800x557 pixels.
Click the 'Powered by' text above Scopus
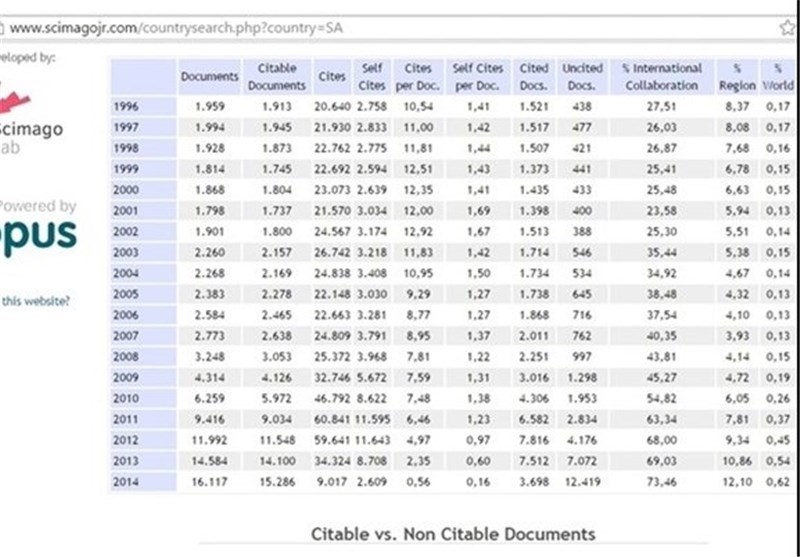(40, 207)
